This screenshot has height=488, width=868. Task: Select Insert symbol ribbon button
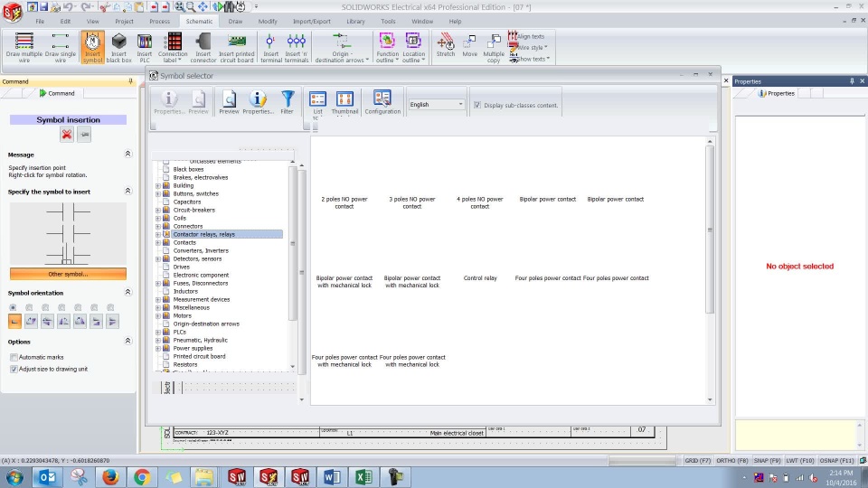(92, 47)
